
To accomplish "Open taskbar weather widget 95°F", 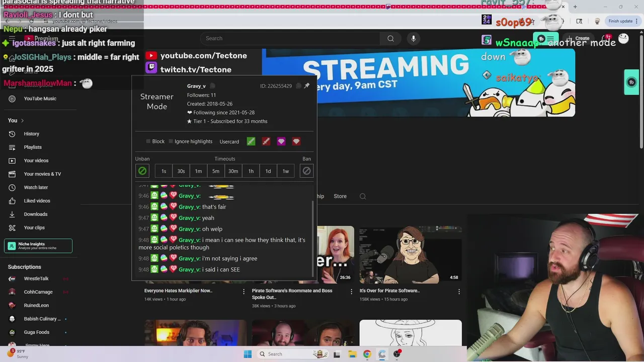I will tap(18, 354).
